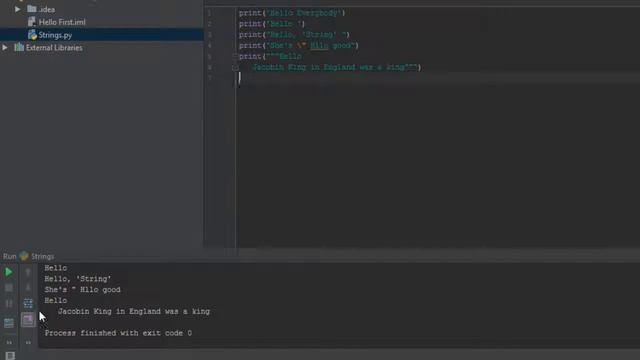
Task: Click the External Libraries bar-chart icon
Action: pyautogui.click(x=19, y=47)
